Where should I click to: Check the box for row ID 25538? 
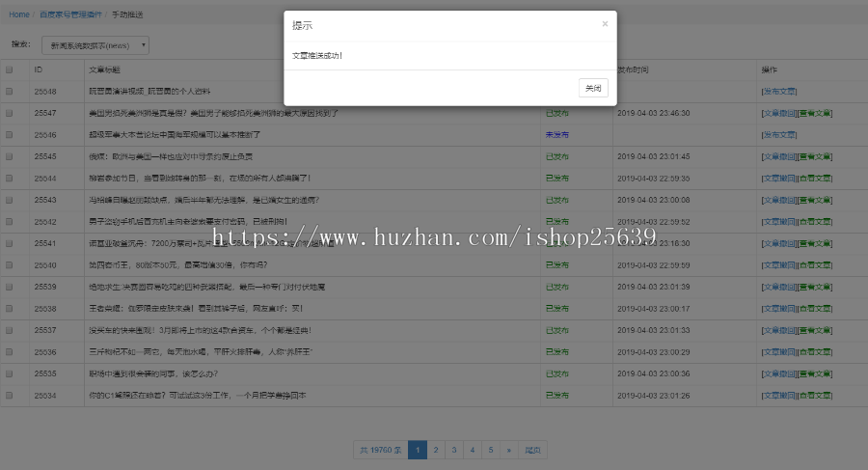(x=10, y=309)
